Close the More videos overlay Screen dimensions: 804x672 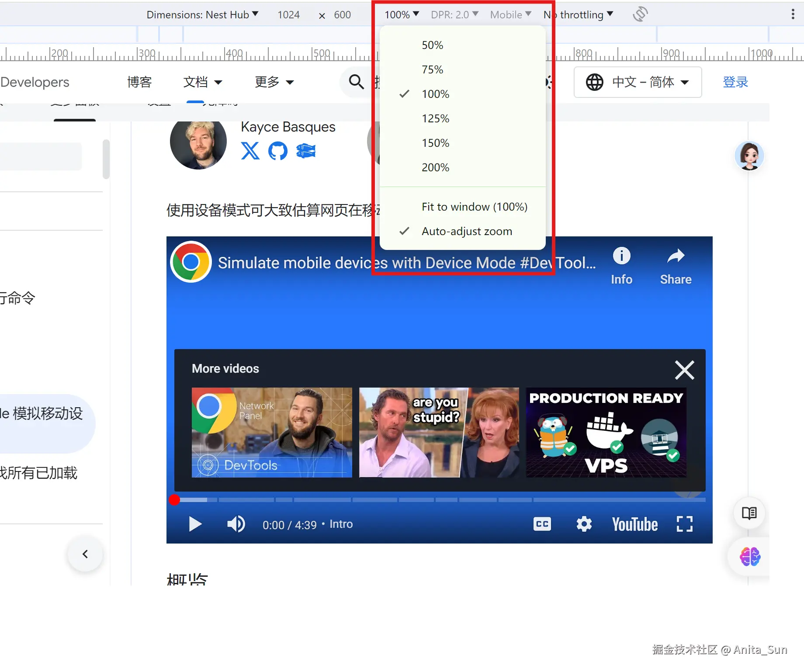tap(684, 370)
